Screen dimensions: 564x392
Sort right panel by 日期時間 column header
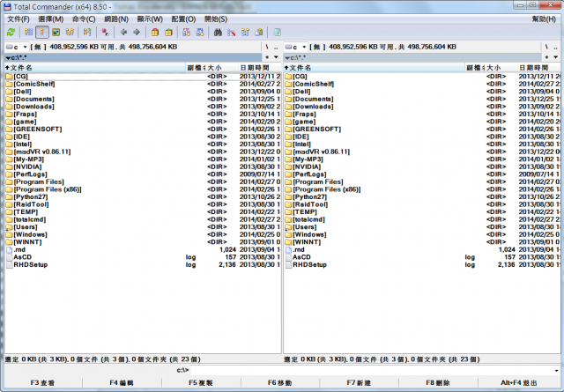[539, 68]
